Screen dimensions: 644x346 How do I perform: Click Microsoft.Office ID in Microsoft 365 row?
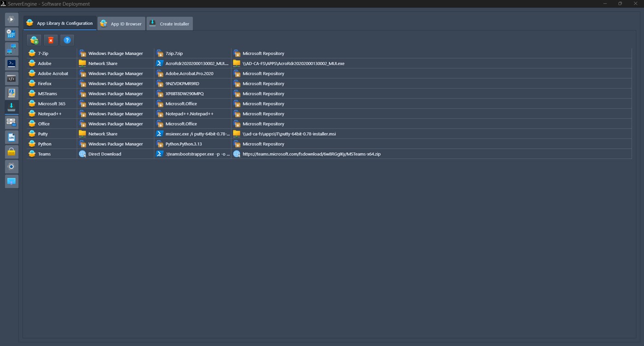click(x=181, y=104)
